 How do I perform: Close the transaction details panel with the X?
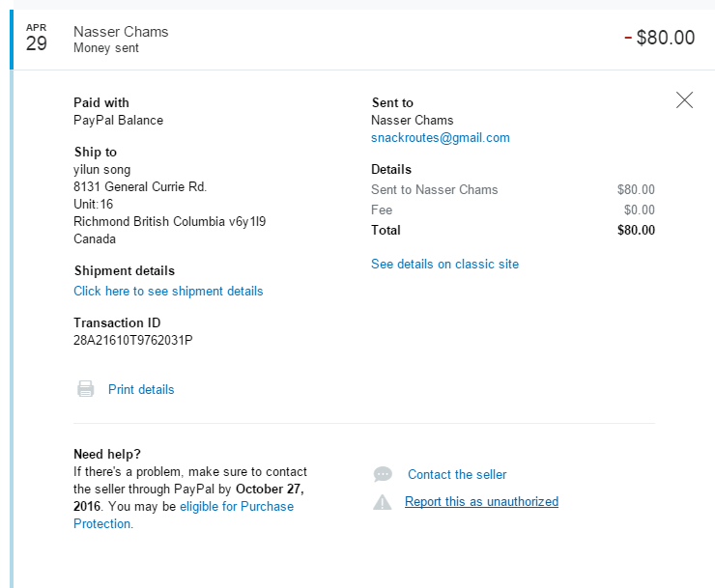[x=684, y=99]
